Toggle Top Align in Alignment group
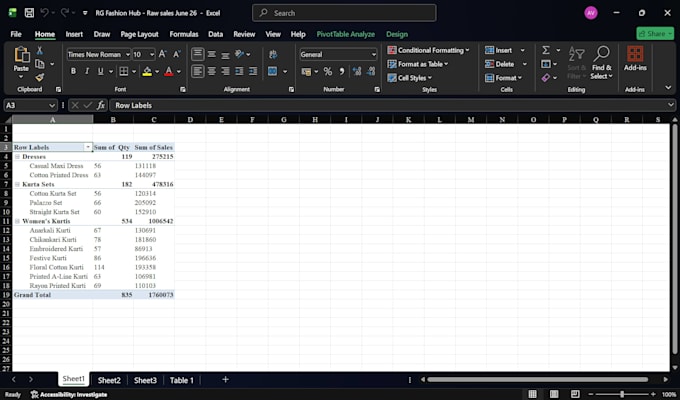 (x=197, y=54)
